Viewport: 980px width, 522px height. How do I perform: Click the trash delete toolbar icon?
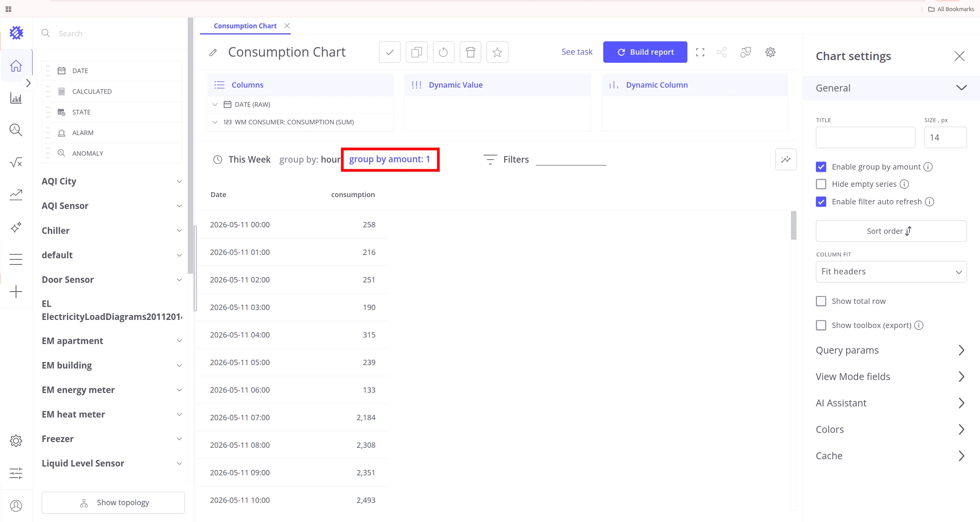pos(470,52)
